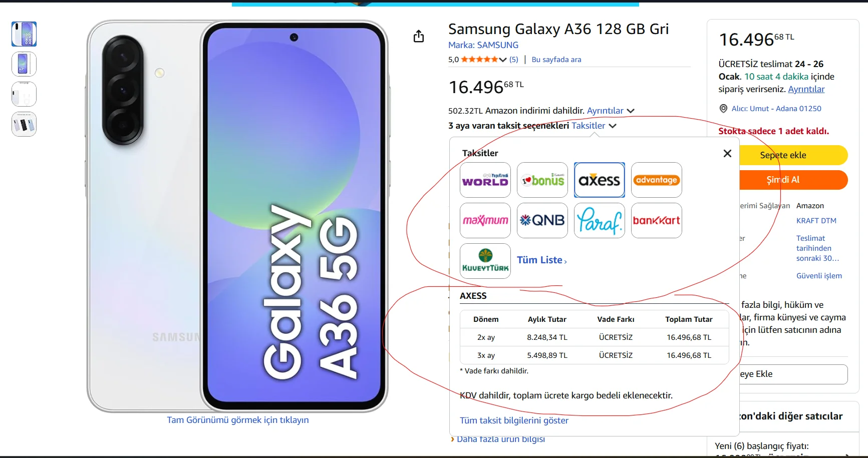Click the share icon beside product image
Image resolution: width=868 pixels, height=458 pixels.
coord(419,36)
